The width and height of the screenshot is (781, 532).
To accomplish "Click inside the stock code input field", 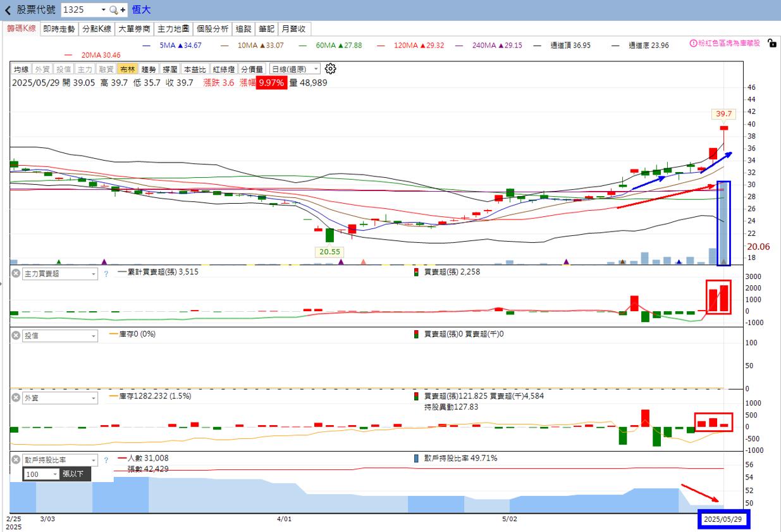I will [x=80, y=10].
